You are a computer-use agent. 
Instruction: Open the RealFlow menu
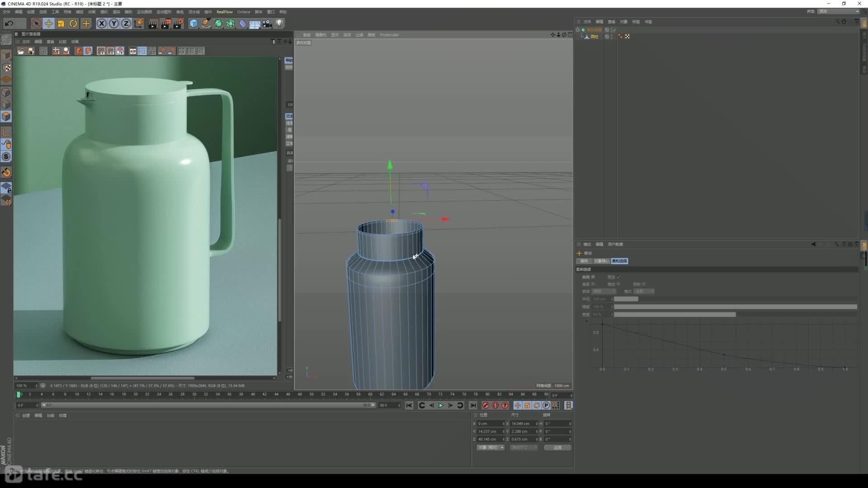224,12
